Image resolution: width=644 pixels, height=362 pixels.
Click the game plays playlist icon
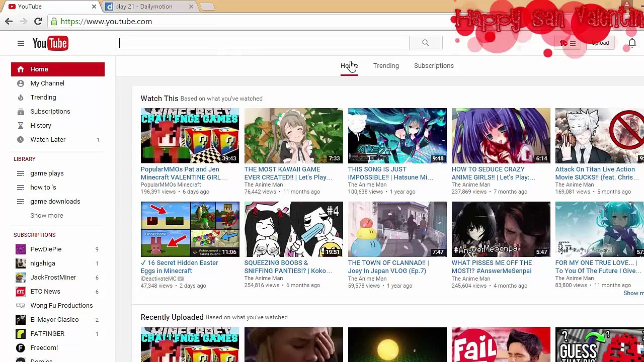(x=21, y=173)
